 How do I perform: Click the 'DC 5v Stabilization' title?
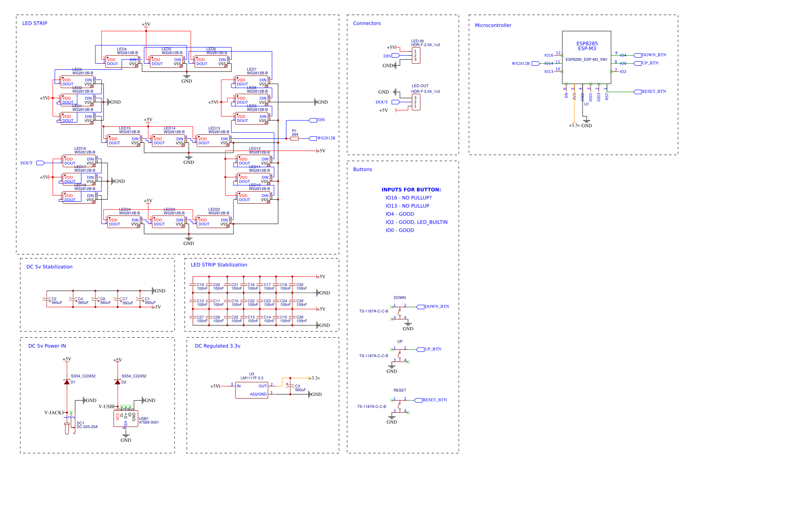50,267
